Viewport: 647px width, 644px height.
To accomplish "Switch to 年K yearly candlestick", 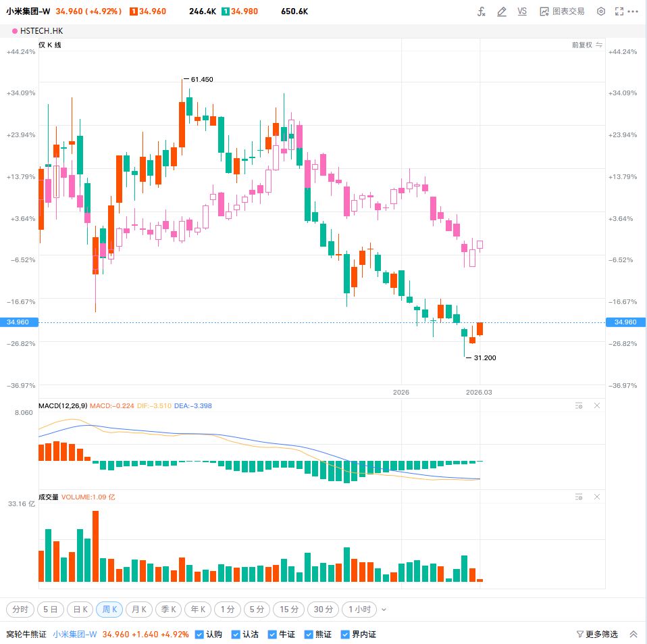I will (198, 610).
